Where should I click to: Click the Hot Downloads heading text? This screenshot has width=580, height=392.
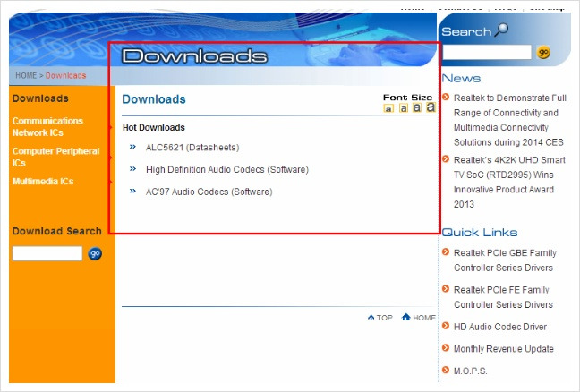tap(154, 128)
